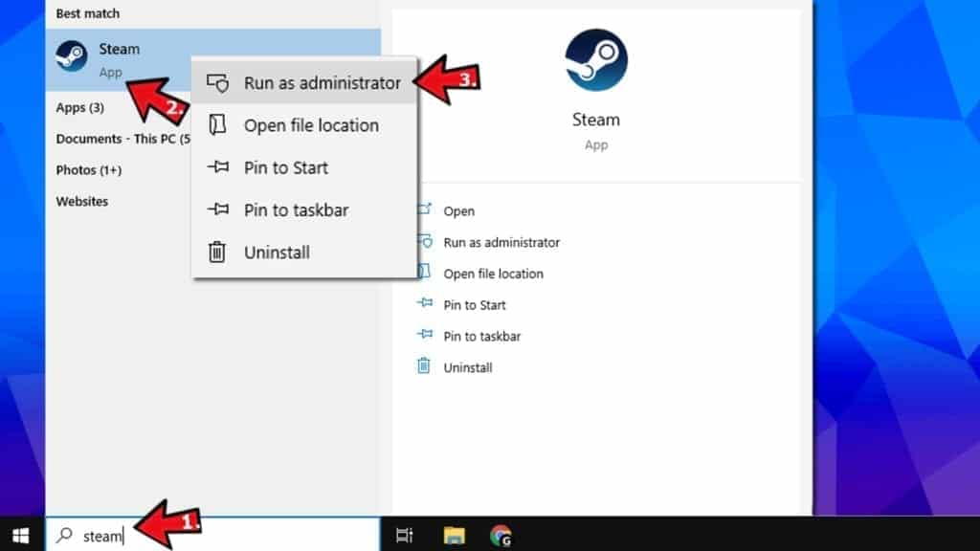The image size is (980, 551).
Task: Launch File Explorer from the taskbar
Action: pos(455,536)
